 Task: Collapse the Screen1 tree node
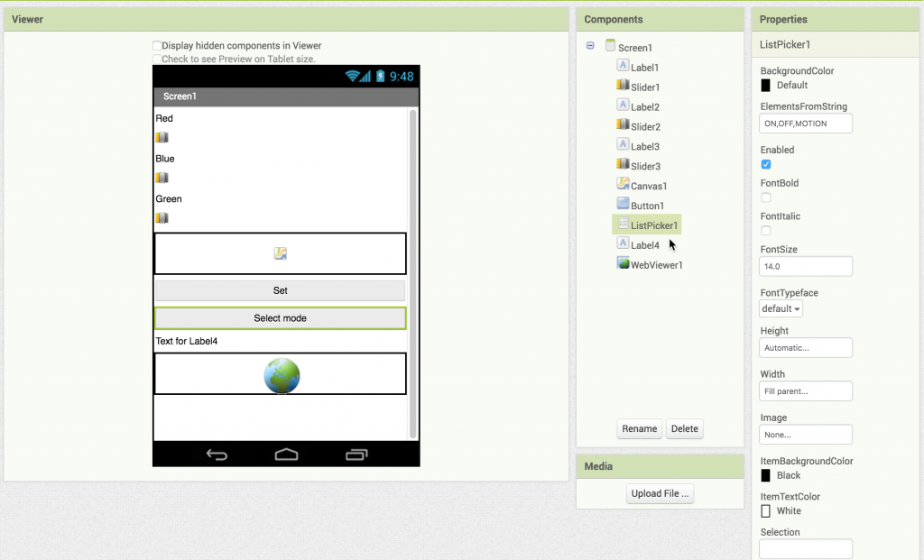[x=590, y=46]
